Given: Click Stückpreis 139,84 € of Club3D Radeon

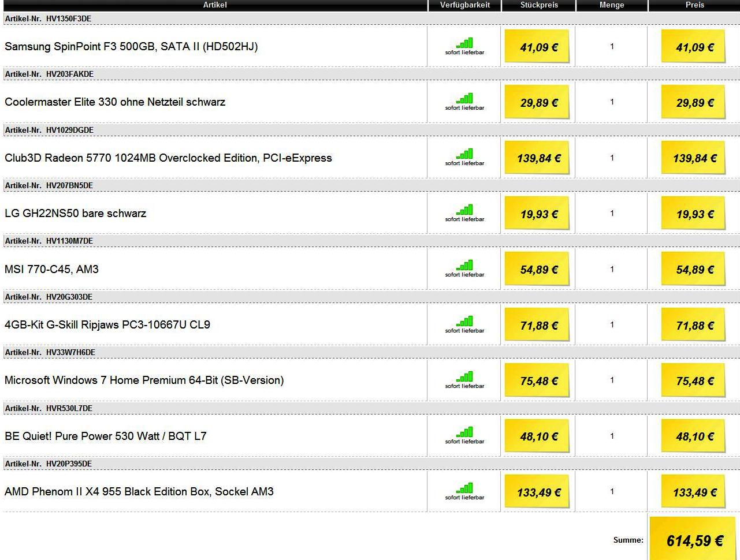Looking at the screenshot, I should coord(537,158).
